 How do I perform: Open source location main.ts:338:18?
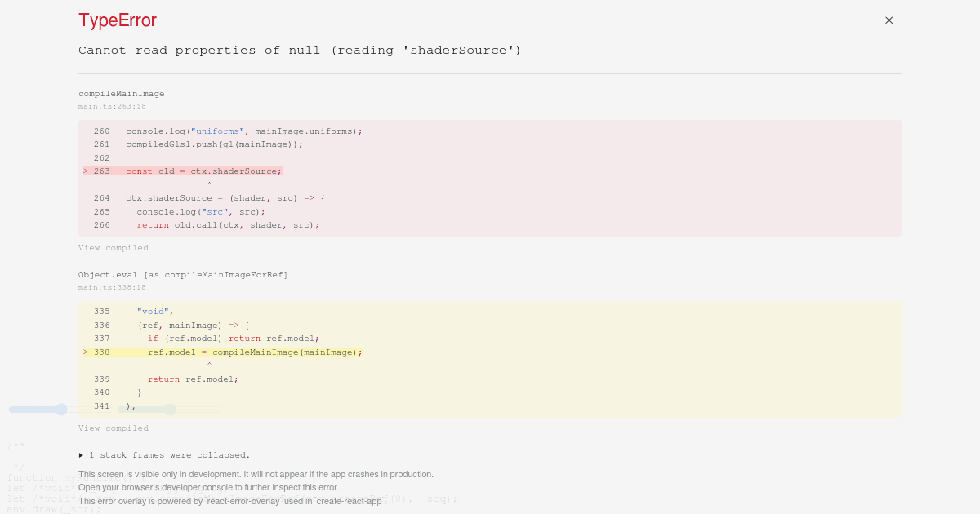click(x=112, y=287)
